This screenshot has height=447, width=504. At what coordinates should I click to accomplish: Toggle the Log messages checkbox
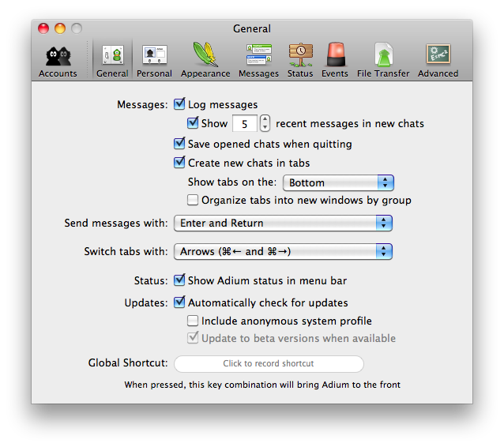coord(179,104)
